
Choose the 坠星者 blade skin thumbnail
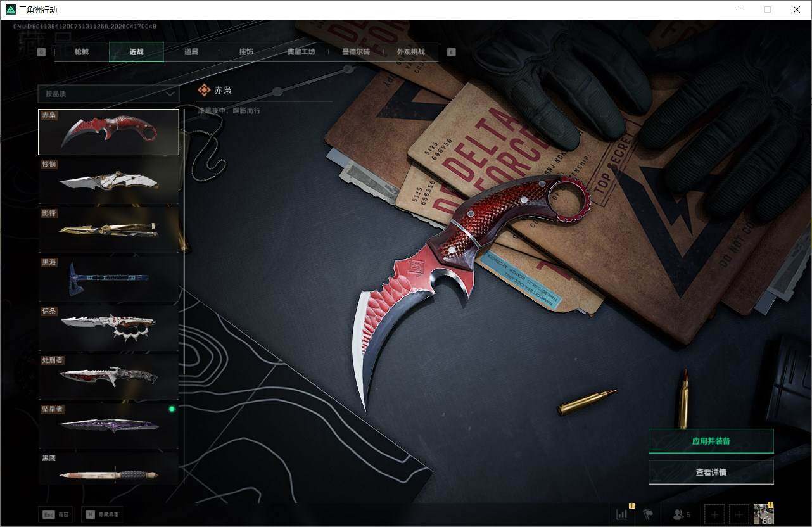pyautogui.click(x=108, y=425)
